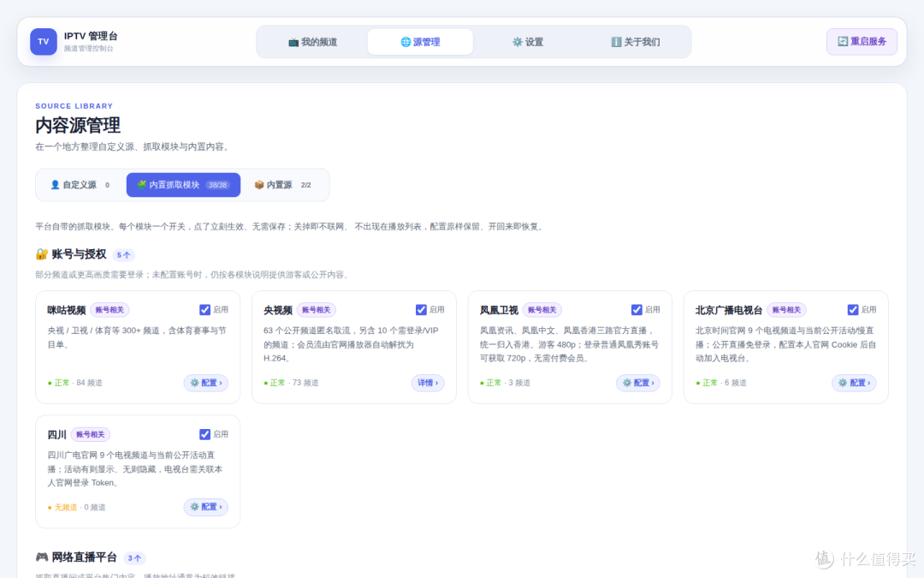Open 配置 for 四川
The image size is (924, 578).
205,507
